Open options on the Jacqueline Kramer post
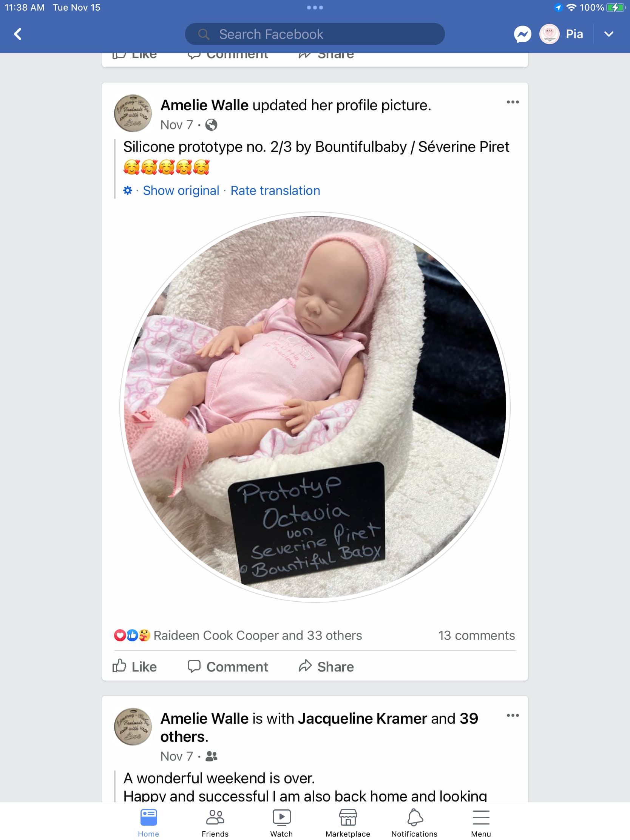 coord(512,715)
